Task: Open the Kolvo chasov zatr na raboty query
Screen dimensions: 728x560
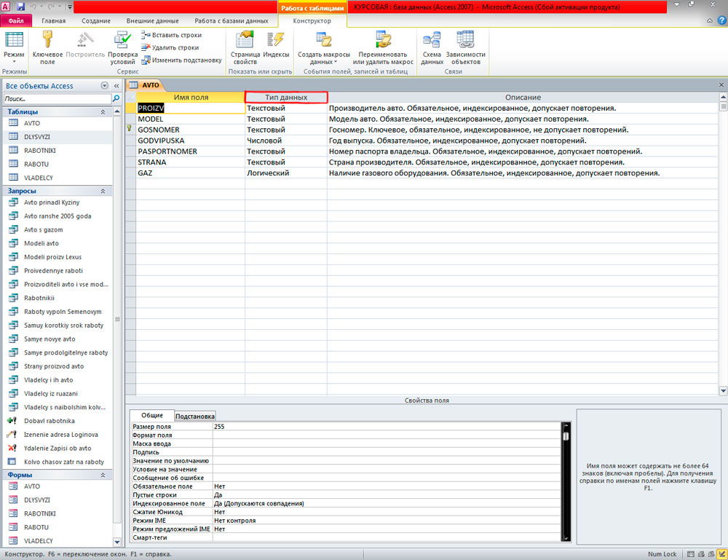Action: (64, 462)
